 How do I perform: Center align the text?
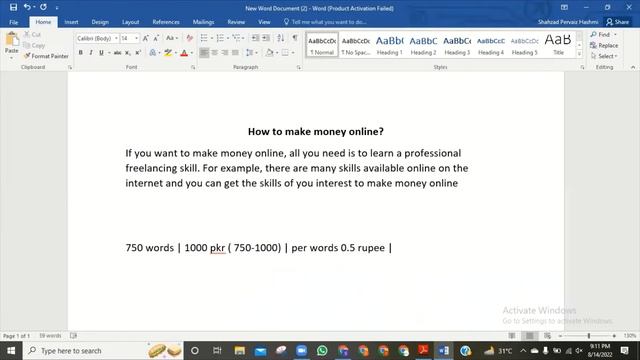coord(214,53)
